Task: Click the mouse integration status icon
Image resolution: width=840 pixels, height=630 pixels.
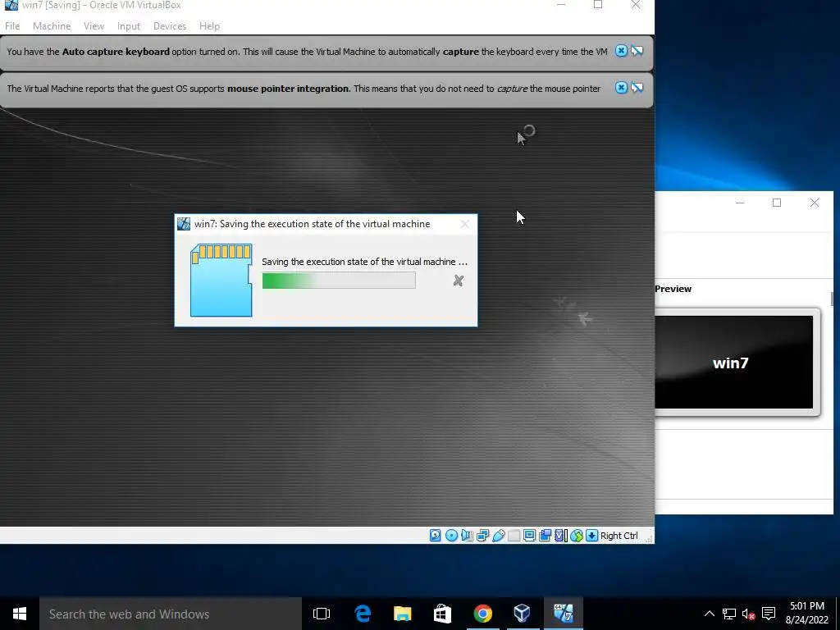Action: (577, 535)
